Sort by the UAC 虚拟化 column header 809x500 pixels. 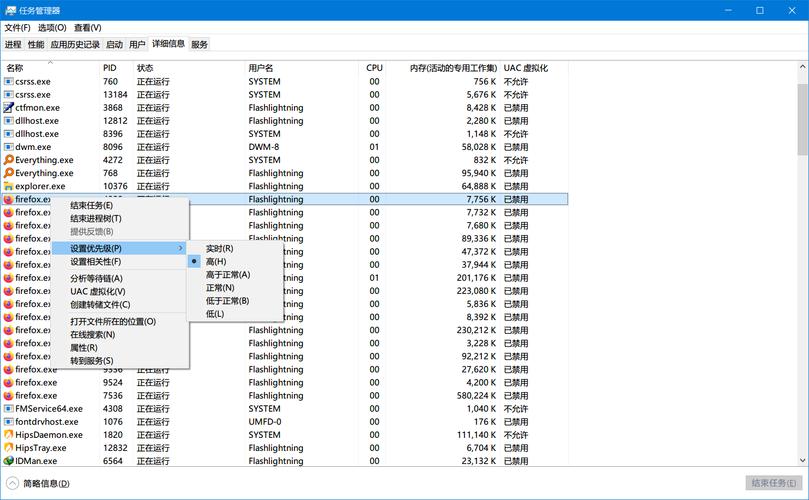tap(534, 68)
